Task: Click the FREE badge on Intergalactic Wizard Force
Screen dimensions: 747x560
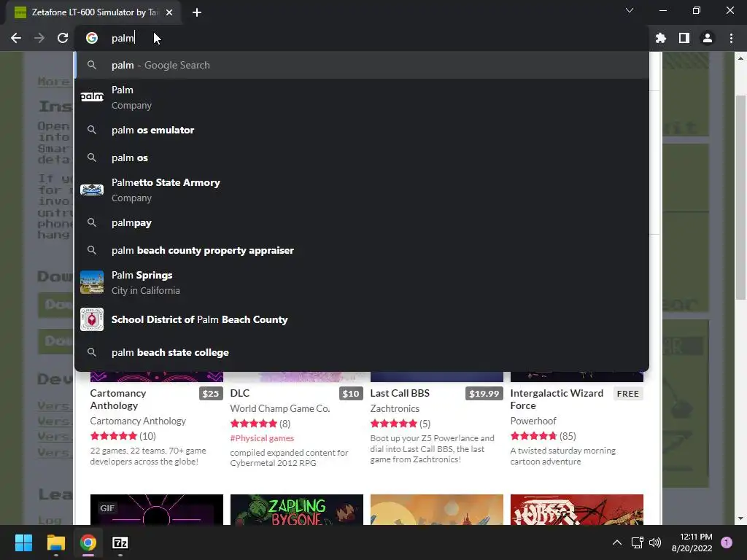Action: [x=628, y=394]
